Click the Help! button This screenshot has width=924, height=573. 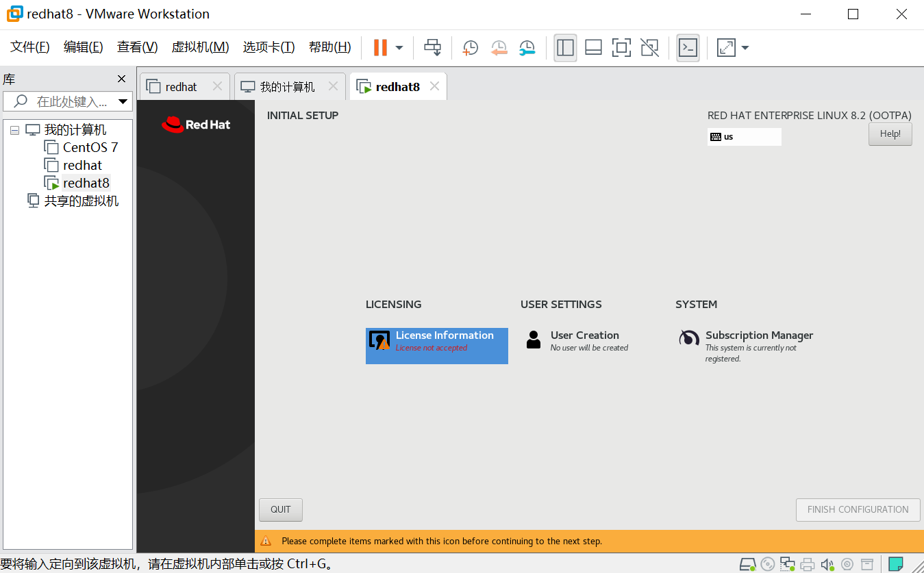coord(890,134)
